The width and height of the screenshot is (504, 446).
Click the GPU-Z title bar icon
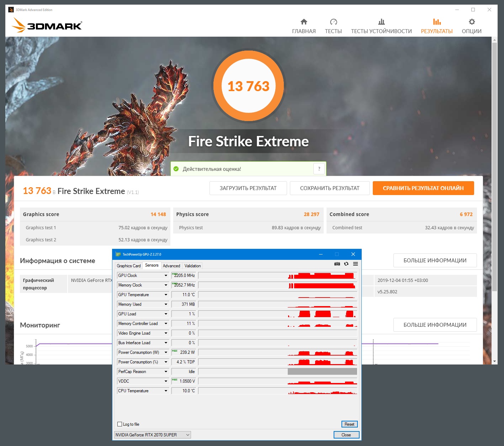tap(118, 254)
